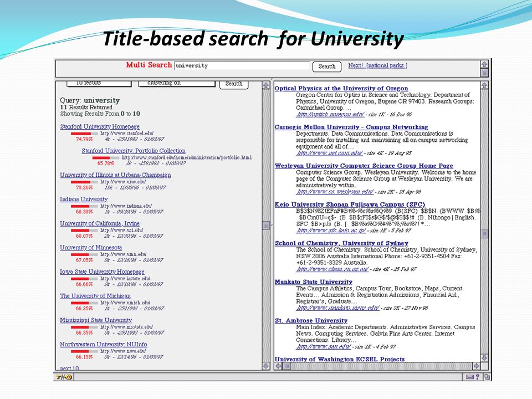Click the question mark help icon in status bar
The height and width of the screenshot is (399, 532).
(x=477, y=377)
